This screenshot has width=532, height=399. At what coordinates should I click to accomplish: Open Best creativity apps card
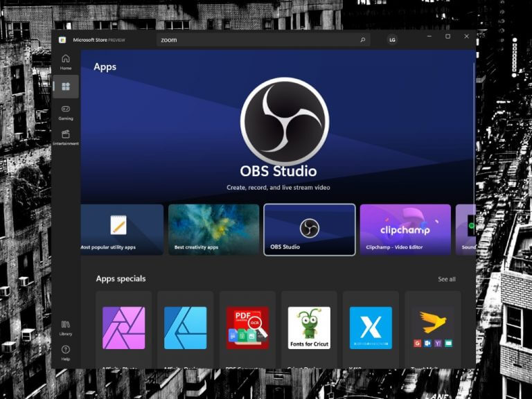pos(214,229)
